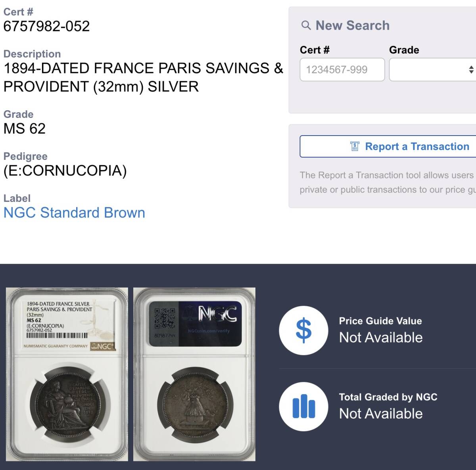Click the magnifier icon beside New Search
The image size is (476, 470).
306,26
